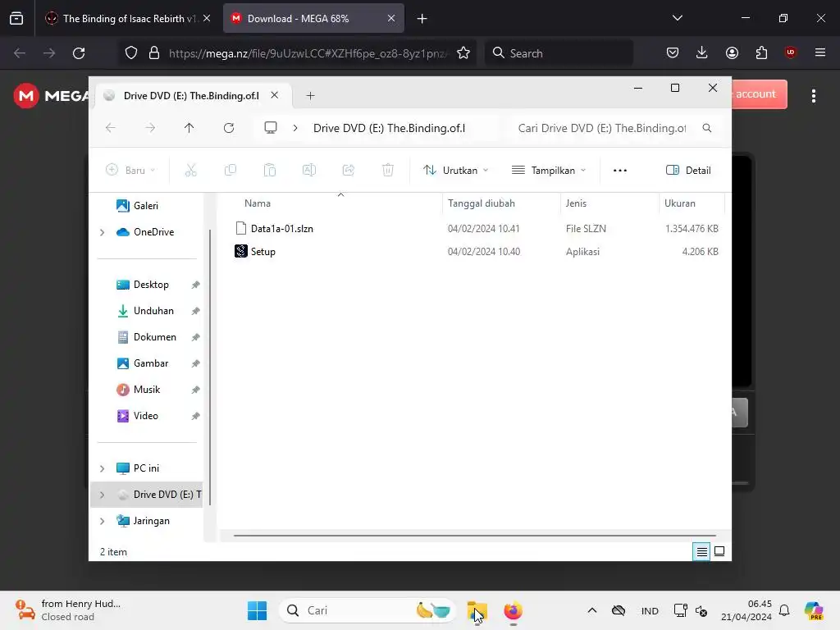Screen dimensions: 840x630
Task: Click the search magnifier in Explorer search box
Action: [707, 128]
